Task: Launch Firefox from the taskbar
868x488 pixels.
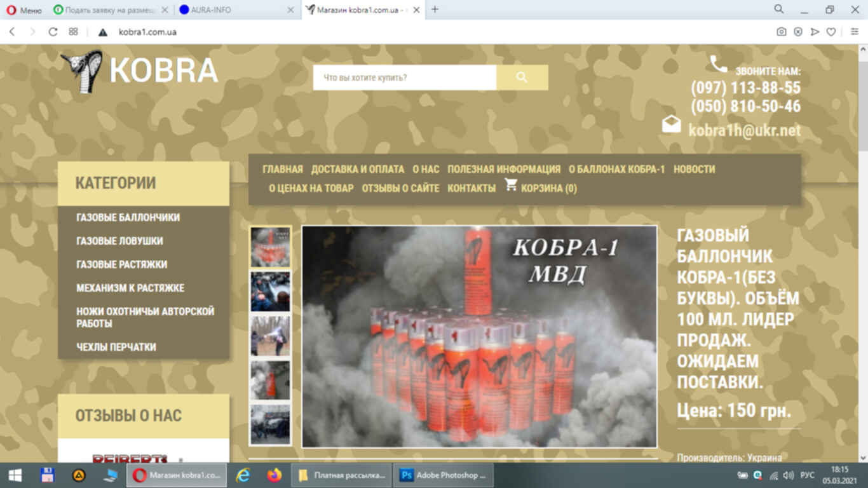Action: click(x=274, y=475)
